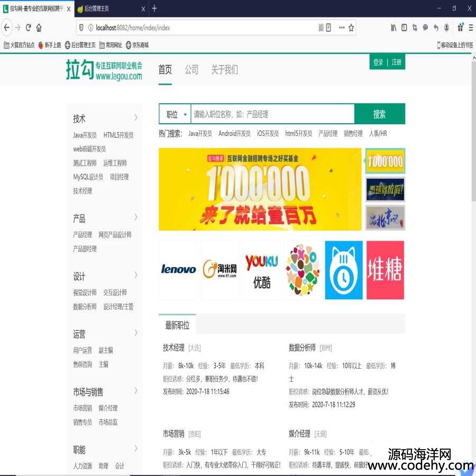Open a new browser tab
The height and width of the screenshot is (476, 476).
tap(154, 8)
